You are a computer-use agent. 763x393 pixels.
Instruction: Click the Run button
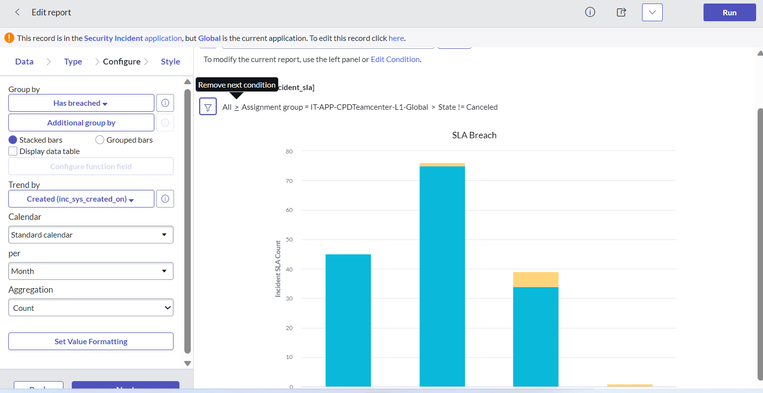tap(729, 13)
